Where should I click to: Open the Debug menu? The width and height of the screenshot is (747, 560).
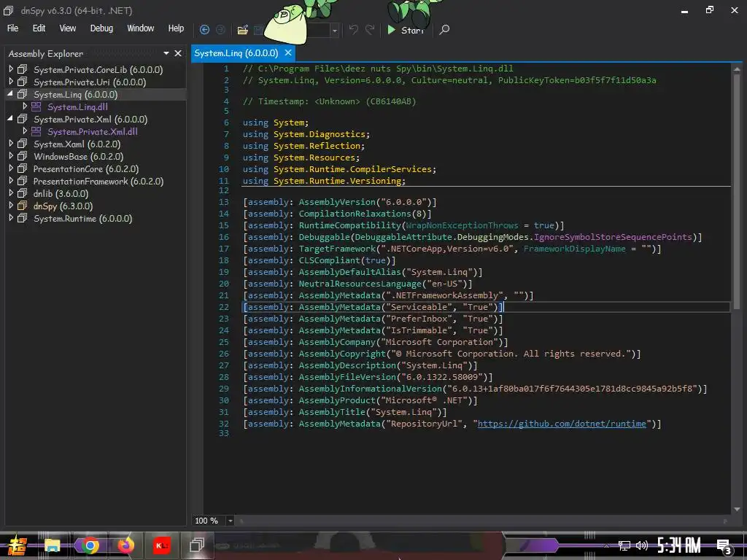tap(101, 28)
